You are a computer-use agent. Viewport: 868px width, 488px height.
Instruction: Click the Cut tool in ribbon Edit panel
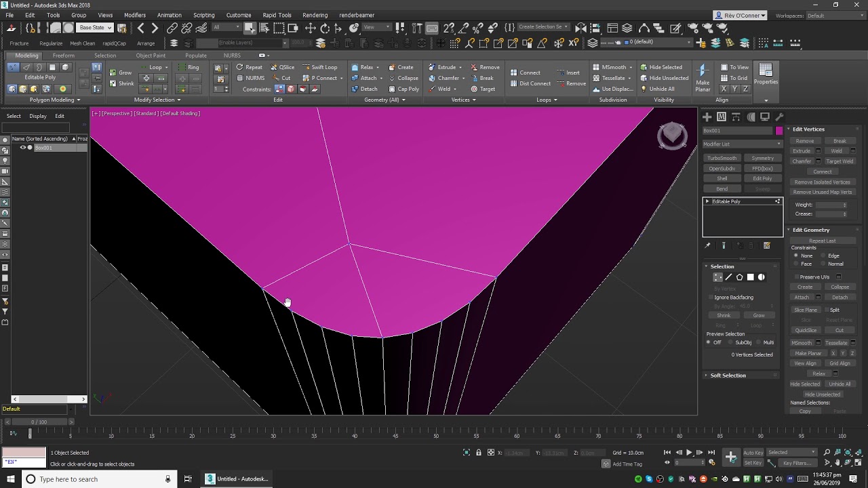pos(281,78)
